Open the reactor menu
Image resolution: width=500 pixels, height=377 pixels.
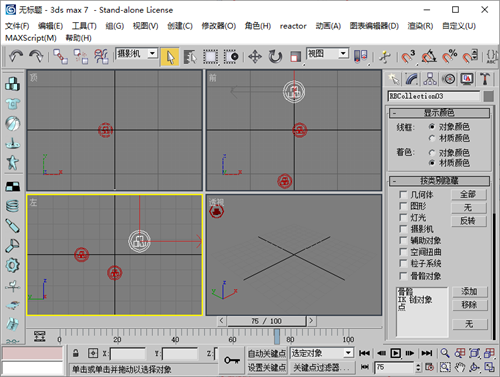point(293,26)
